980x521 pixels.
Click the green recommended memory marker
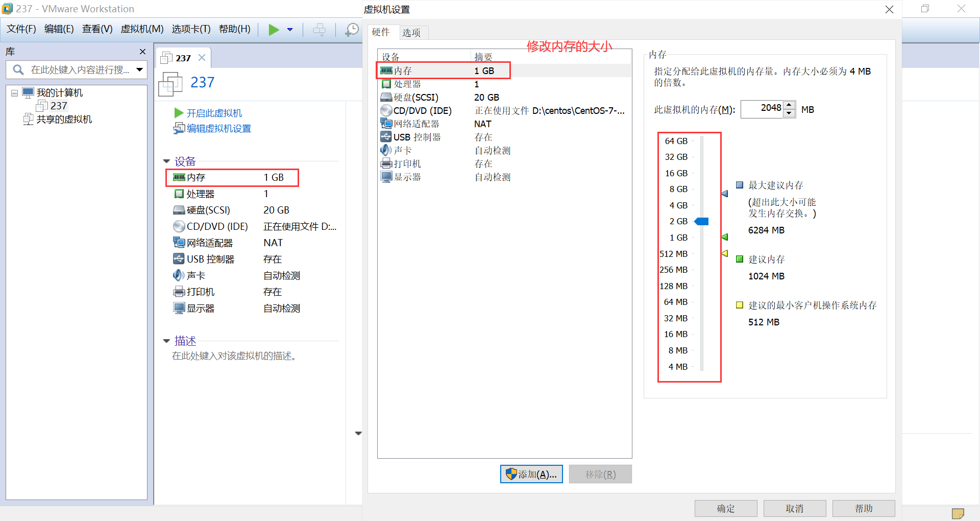coord(725,237)
